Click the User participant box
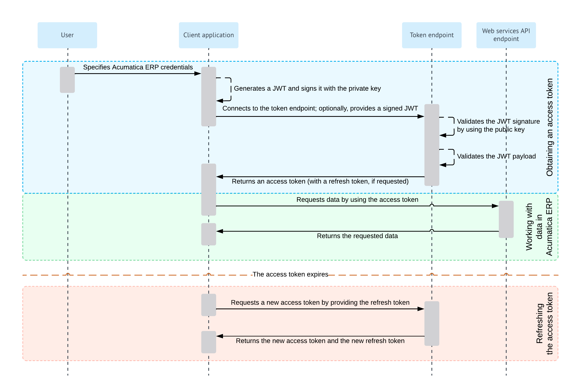Screen dimensions: 581x392 coord(67,35)
